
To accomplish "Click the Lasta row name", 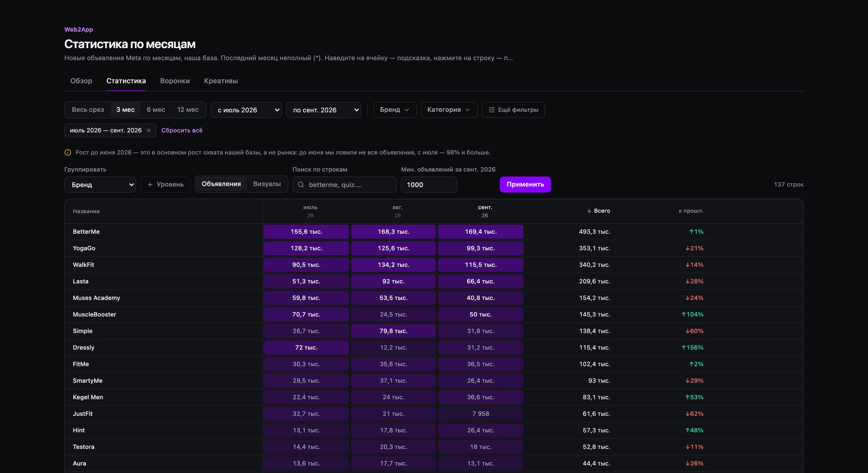I will [x=81, y=281].
